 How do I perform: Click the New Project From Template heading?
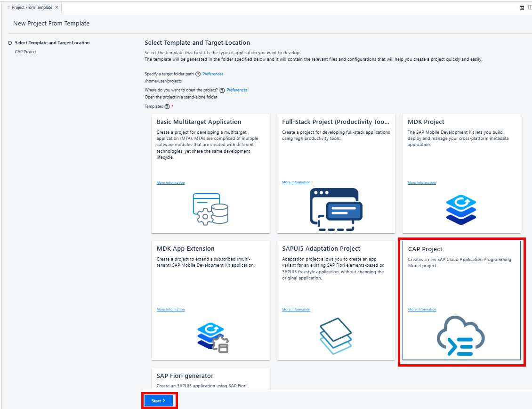coord(51,24)
